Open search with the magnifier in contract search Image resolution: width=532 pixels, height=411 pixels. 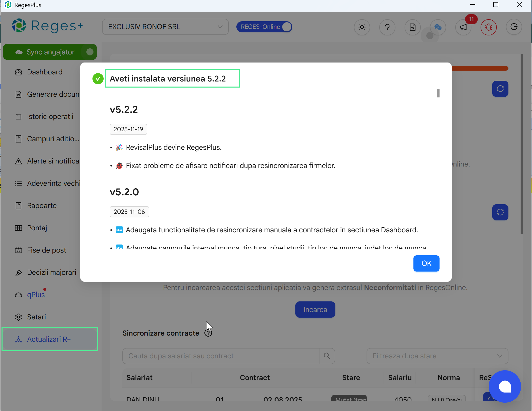(327, 356)
